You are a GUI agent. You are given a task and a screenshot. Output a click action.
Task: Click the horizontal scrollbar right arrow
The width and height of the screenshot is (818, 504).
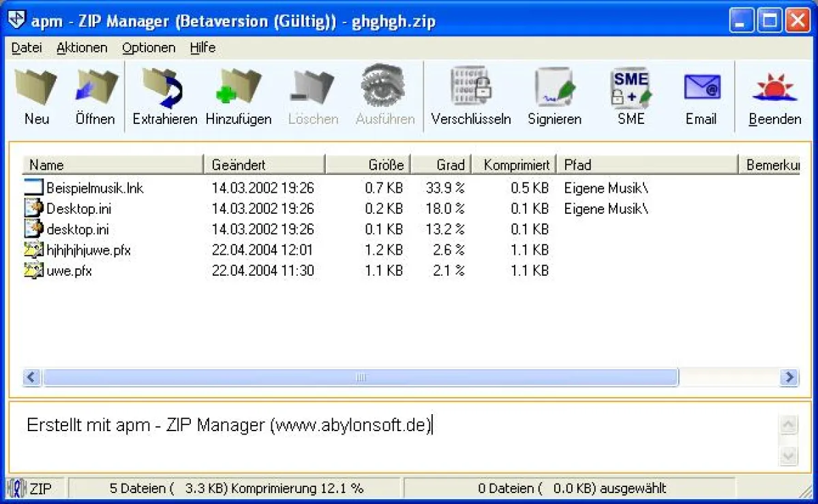click(x=789, y=377)
